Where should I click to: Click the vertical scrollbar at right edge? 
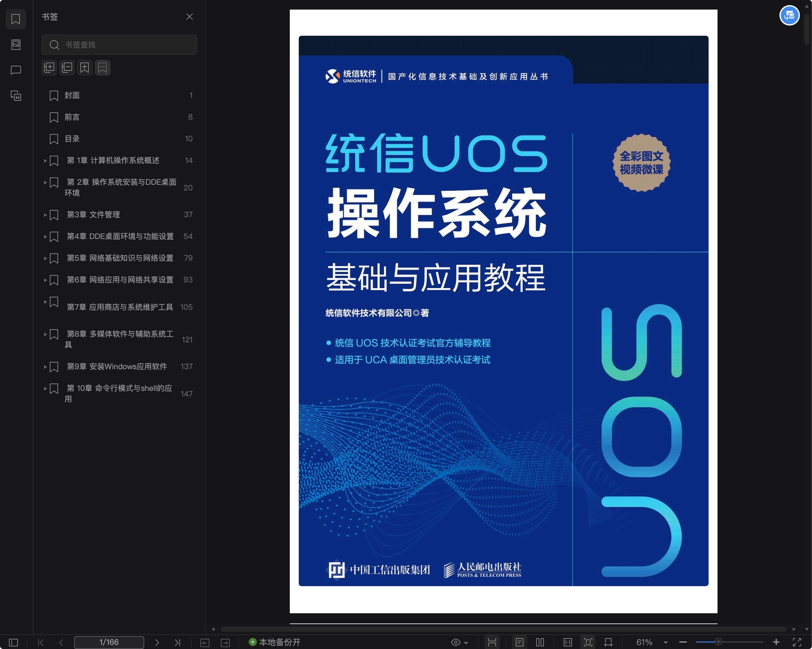click(x=807, y=30)
